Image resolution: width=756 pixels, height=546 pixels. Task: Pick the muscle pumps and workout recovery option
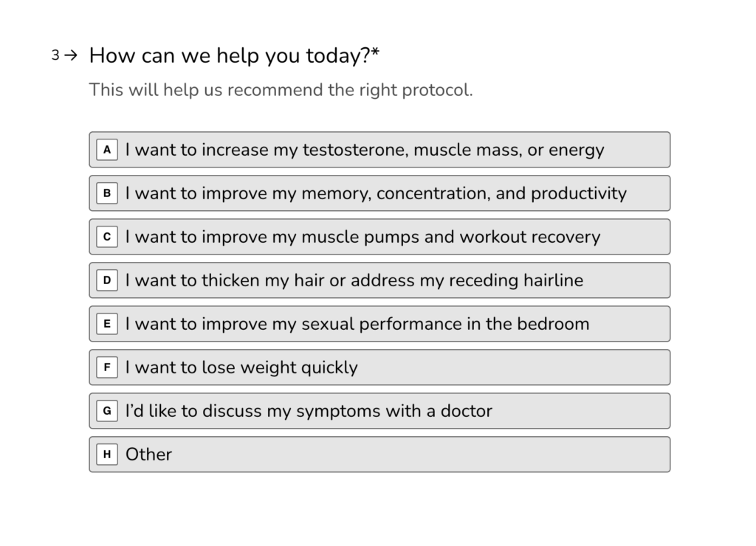[379, 237]
